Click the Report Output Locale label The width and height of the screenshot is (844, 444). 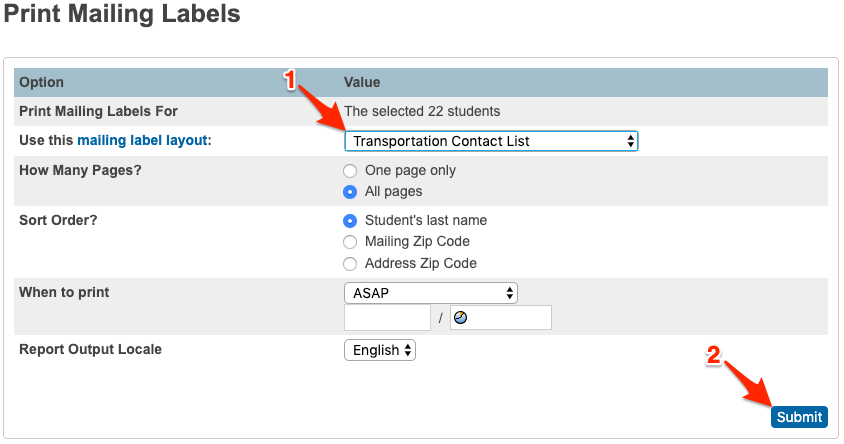90,350
